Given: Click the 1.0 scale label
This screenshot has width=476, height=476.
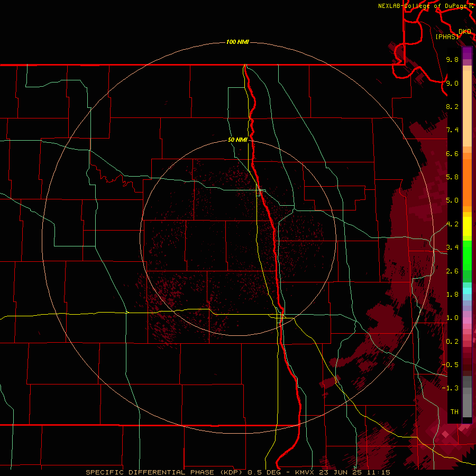Looking at the screenshot, I should point(452,318).
